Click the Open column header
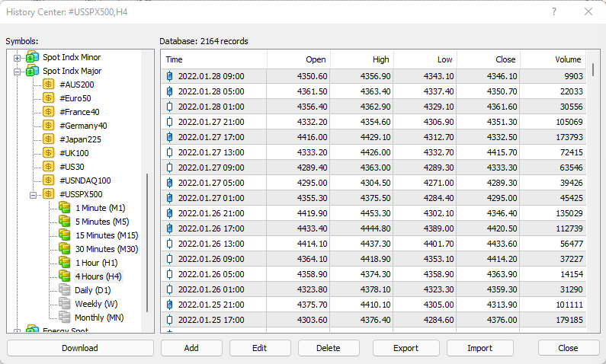Image resolution: width=606 pixels, height=364 pixels. (298, 59)
